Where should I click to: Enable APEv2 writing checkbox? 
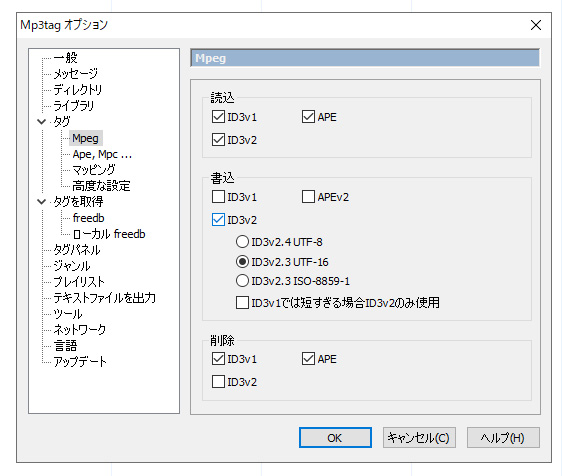[x=308, y=197]
